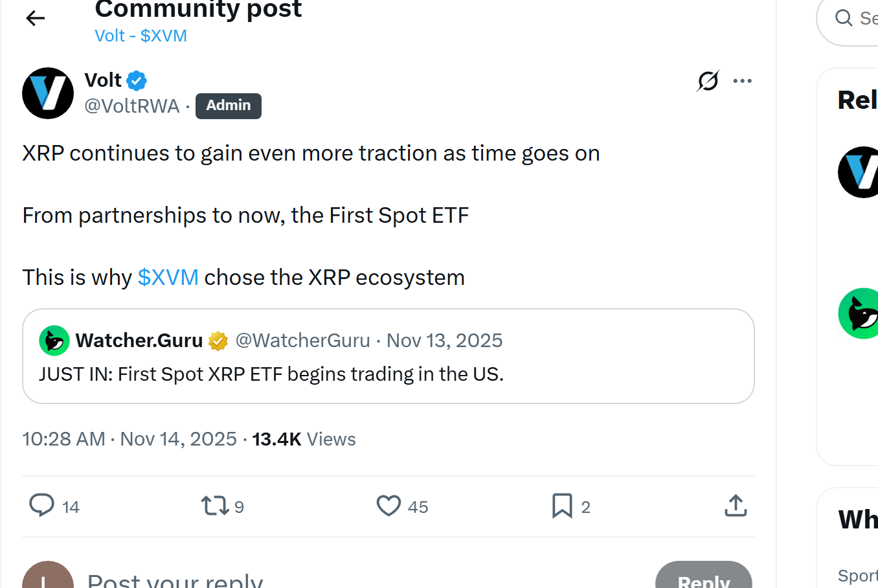This screenshot has height=588, width=878.
Task: Select the Admin badge next to @VoltRWA
Action: pyautogui.click(x=228, y=106)
